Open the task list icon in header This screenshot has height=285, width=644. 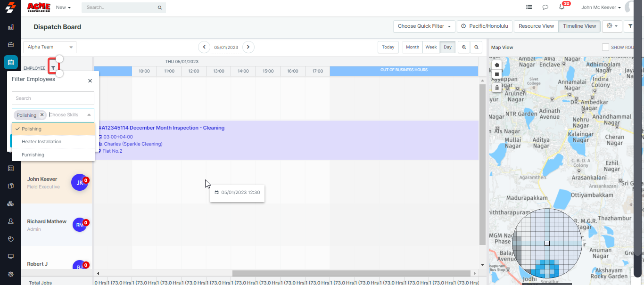[529, 7]
